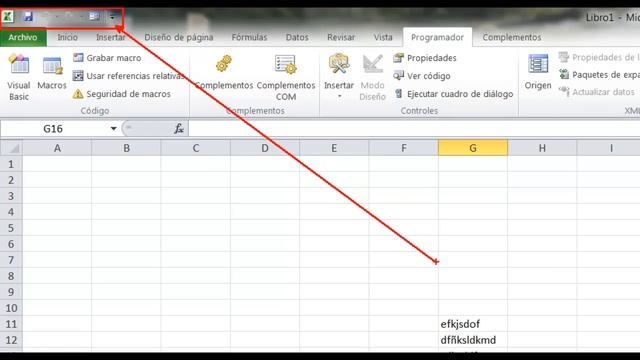This screenshot has height=360, width=640.
Task: Open the Customize Quick Access Toolbar arrow
Action: click(x=112, y=17)
